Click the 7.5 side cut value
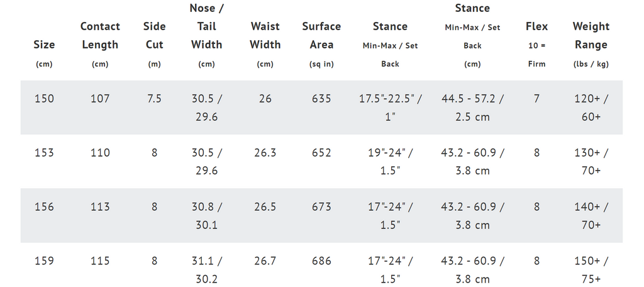 (155, 99)
